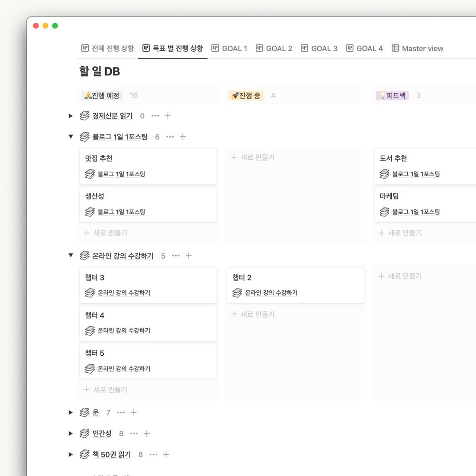Click 새로 만들기 in 피드백 lecture section

tap(400, 276)
